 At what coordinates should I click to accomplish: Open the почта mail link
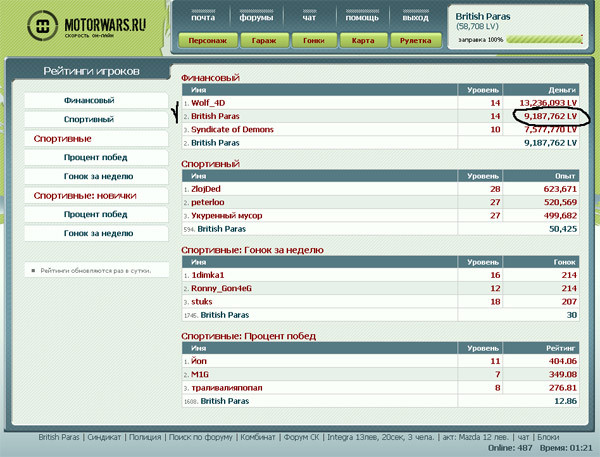[203, 18]
